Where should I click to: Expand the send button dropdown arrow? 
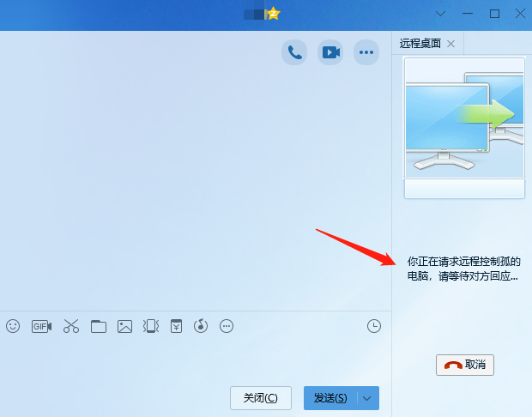point(367,398)
